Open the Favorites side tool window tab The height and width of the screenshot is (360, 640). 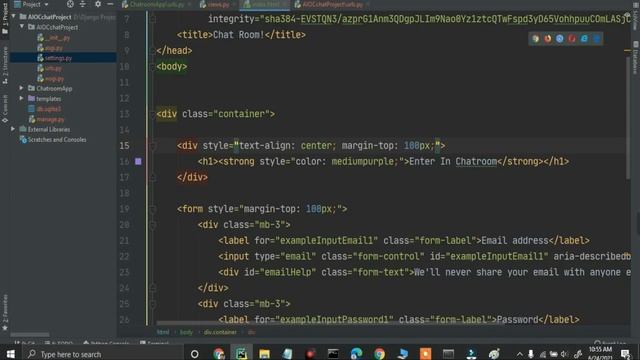tap(5, 312)
